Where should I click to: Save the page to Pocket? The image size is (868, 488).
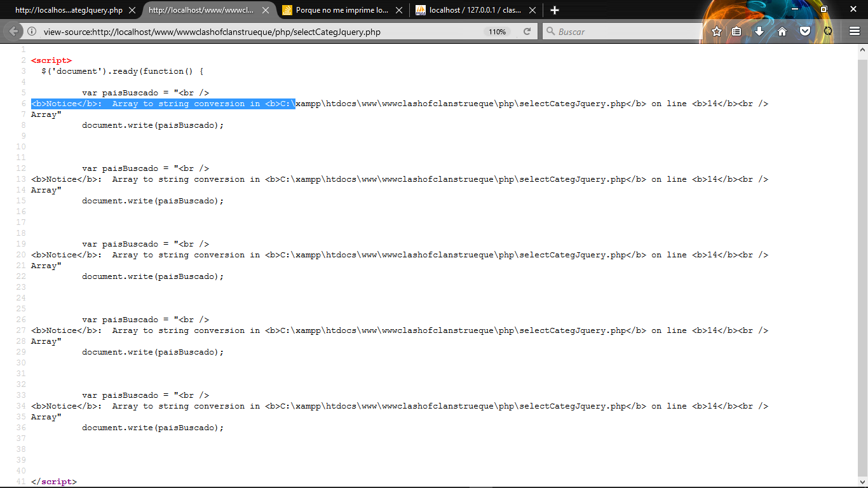[804, 31]
